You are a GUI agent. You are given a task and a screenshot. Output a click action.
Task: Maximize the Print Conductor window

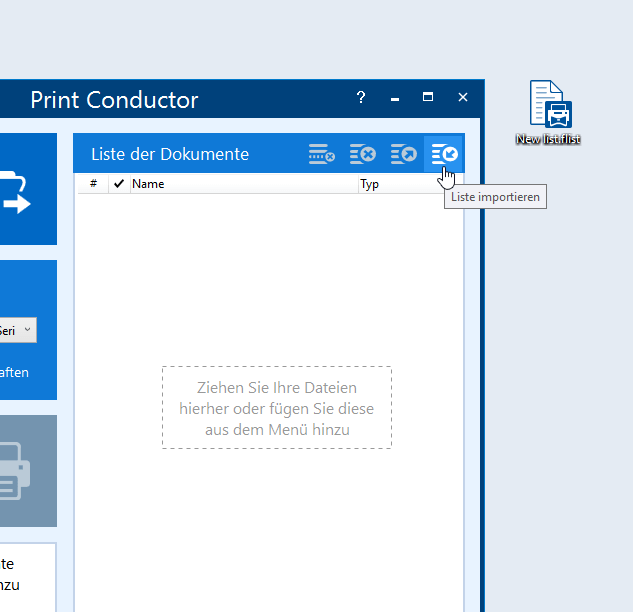tap(428, 97)
